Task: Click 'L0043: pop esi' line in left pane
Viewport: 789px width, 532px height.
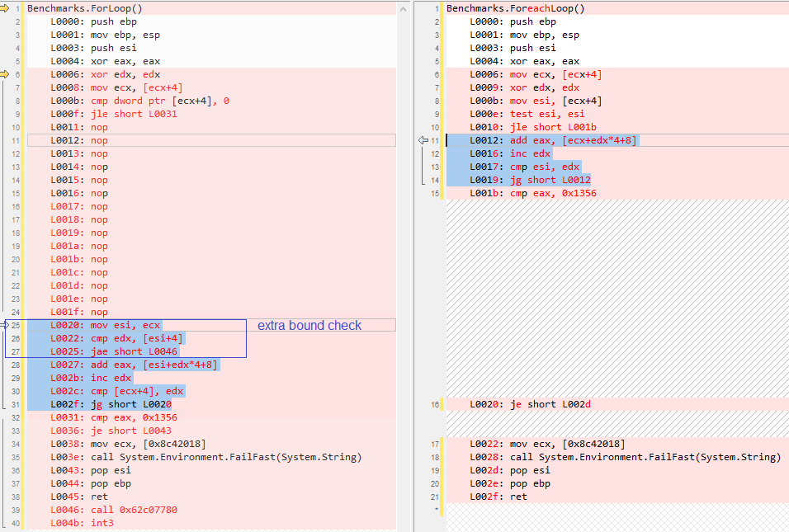Action: pyautogui.click(x=91, y=470)
